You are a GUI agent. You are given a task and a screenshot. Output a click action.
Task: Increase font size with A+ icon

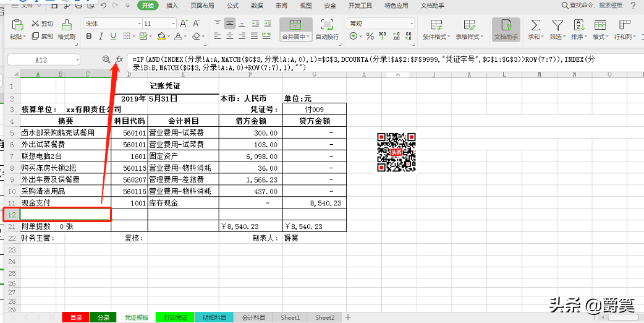(x=184, y=24)
